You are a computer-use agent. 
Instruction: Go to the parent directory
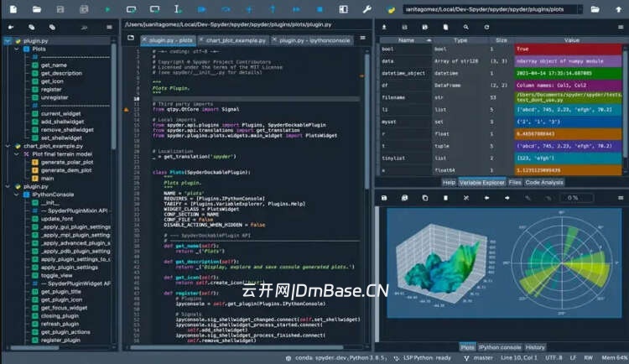click(619, 9)
